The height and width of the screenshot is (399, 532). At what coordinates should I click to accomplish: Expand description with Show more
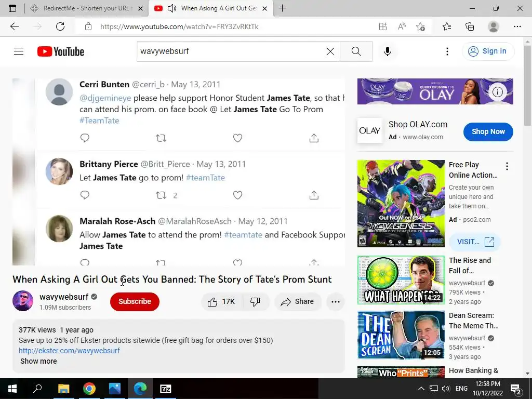pyautogui.click(x=38, y=361)
